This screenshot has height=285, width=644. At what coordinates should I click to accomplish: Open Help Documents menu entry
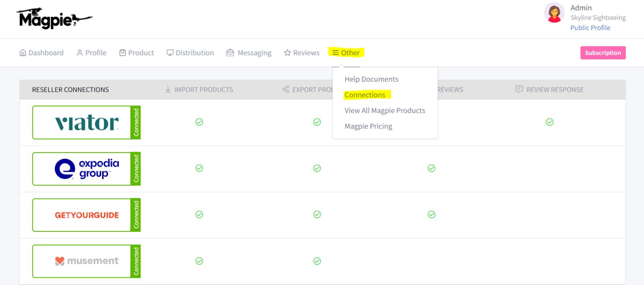[371, 79]
